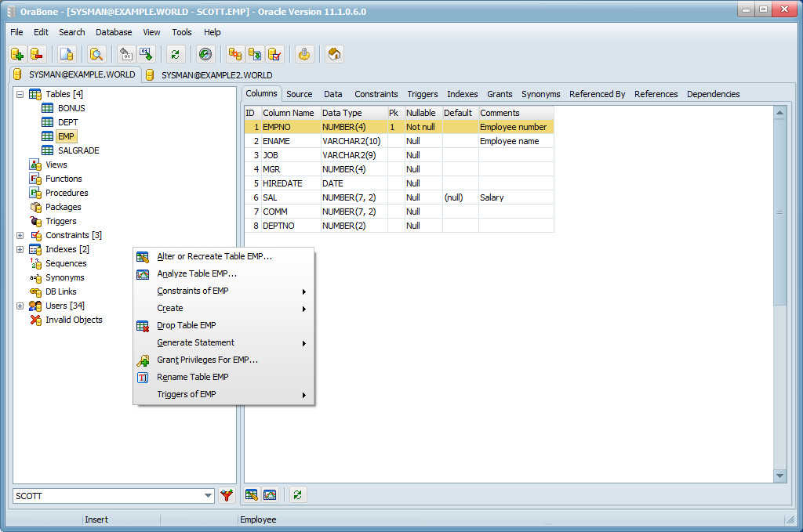Select the DEPT table in tree
Viewport: 803px width, 532px height.
coord(67,122)
